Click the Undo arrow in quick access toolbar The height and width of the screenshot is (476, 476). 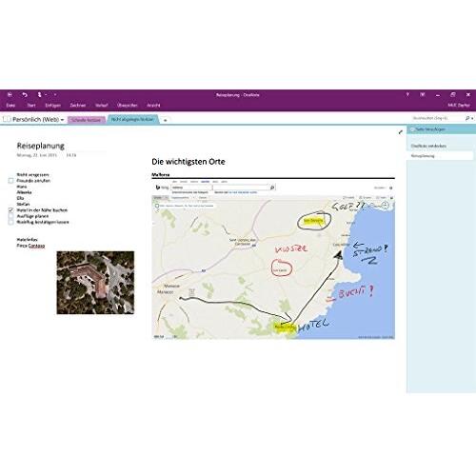tap(25, 94)
